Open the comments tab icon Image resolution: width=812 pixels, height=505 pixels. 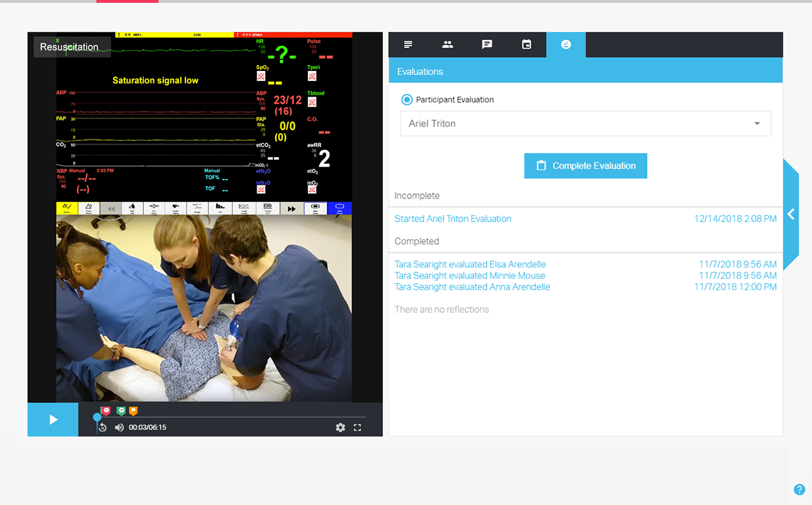click(487, 45)
